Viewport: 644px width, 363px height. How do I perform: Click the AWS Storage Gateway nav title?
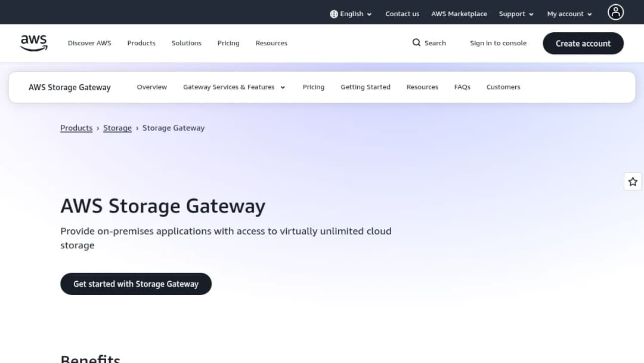tap(69, 87)
